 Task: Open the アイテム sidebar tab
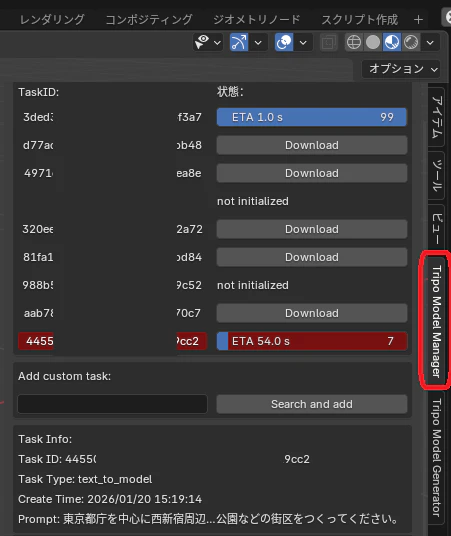pyautogui.click(x=437, y=117)
